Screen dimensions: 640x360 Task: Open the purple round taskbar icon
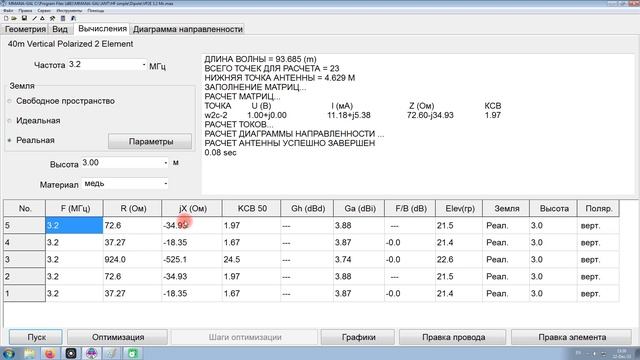(91, 353)
